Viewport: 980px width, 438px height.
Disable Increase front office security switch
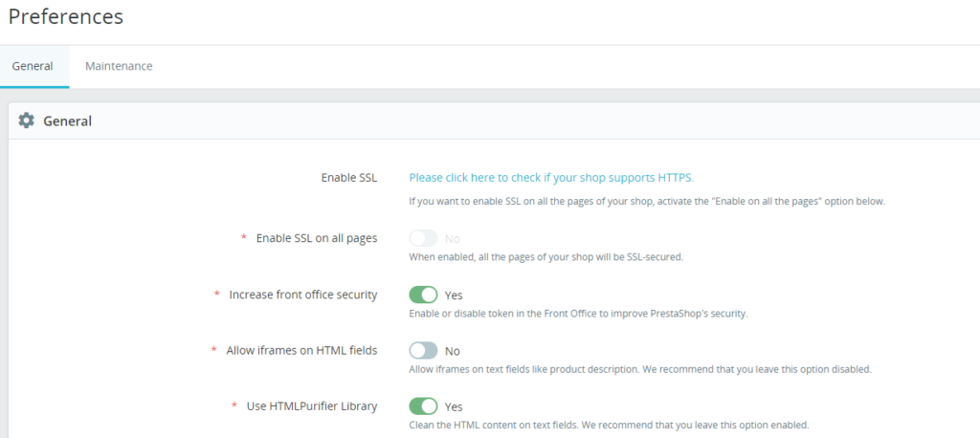click(423, 295)
